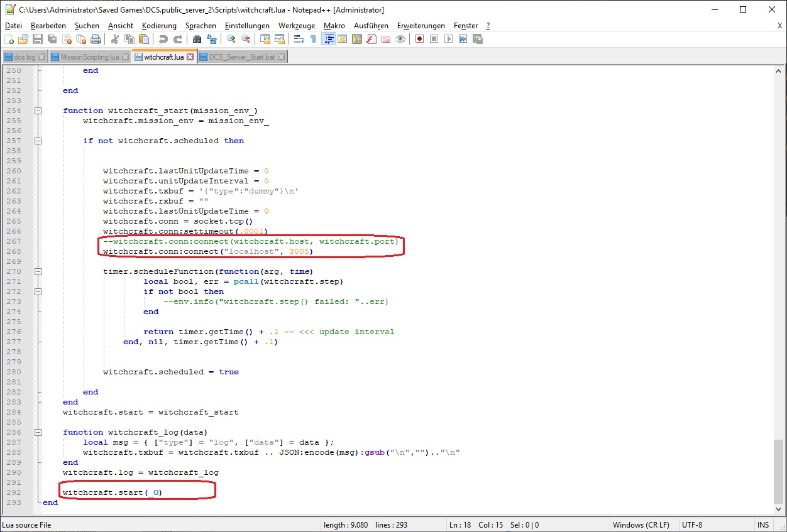The width and height of the screenshot is (787, 532).
Task: Collapse the fold at line 272
Action: (38, 291)
